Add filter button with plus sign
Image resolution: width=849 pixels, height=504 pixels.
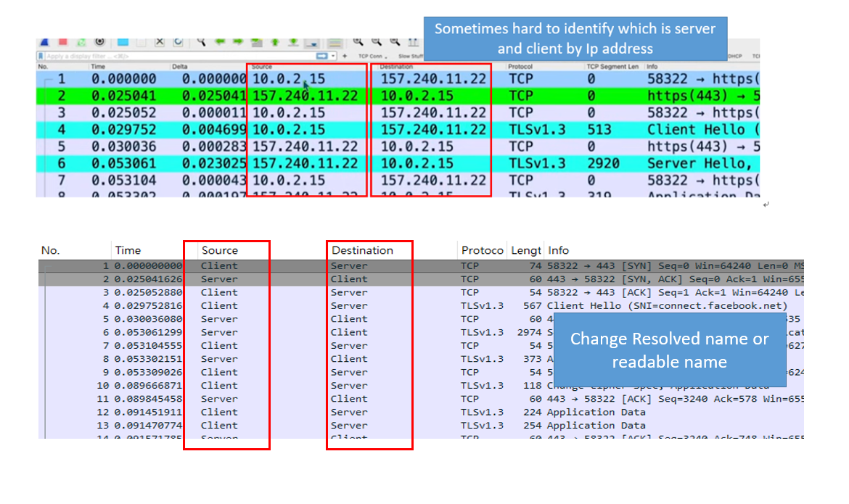click(345, 56)
